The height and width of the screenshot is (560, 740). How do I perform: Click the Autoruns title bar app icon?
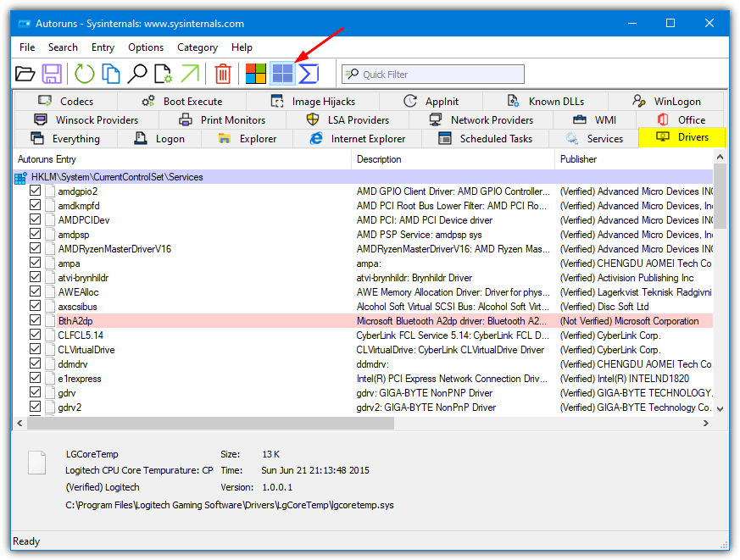[24, 24]
